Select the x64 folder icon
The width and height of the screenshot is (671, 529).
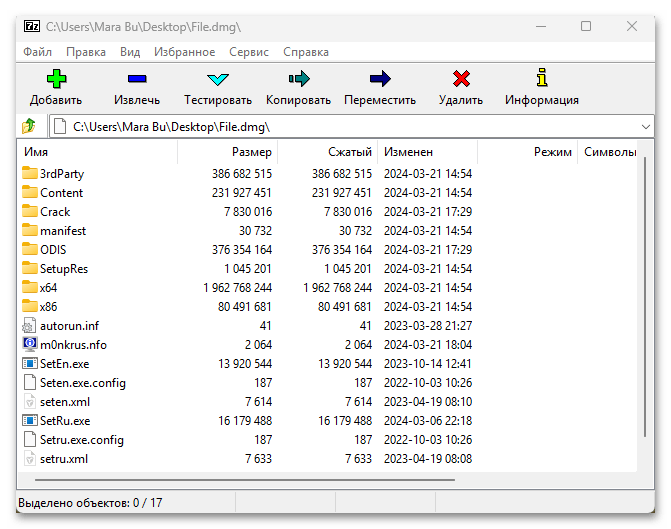coord(30,287)
